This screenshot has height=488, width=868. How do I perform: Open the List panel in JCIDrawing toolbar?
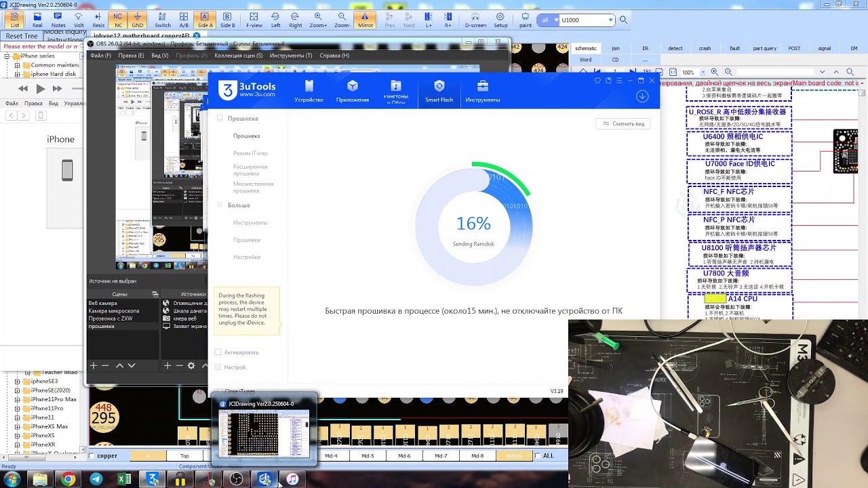(16, 20)
